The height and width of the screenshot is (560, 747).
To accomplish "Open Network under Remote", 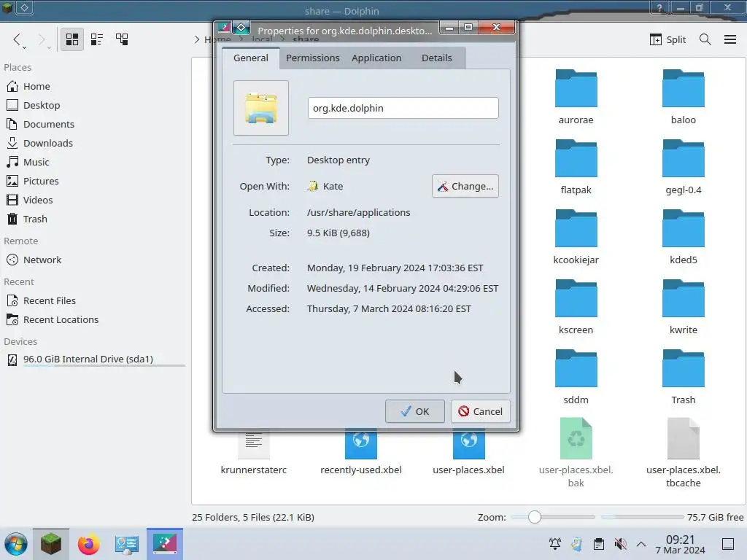I will [34, 260].
